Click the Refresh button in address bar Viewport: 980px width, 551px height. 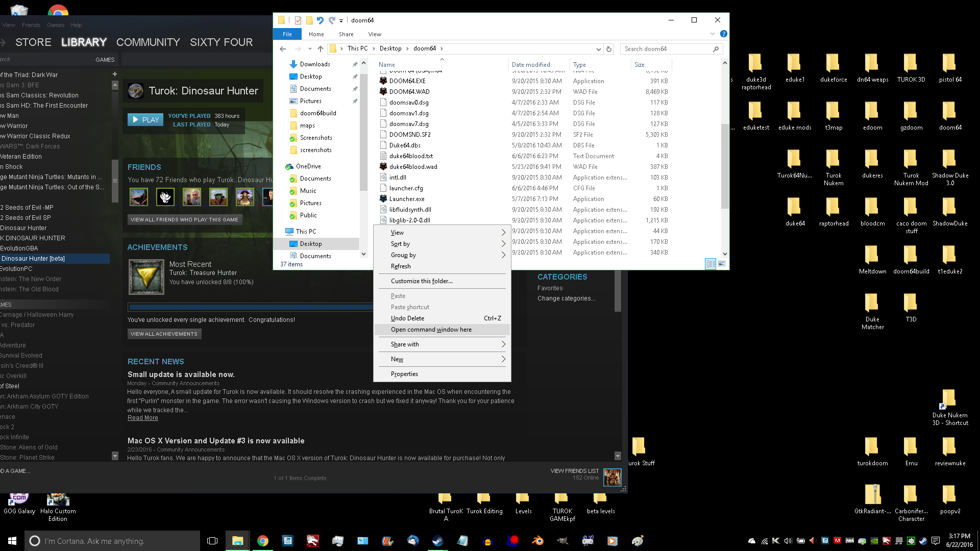pos(608,49)
